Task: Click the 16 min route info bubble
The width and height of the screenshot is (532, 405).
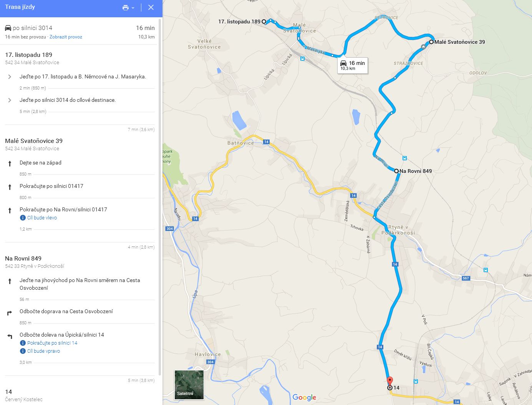Action: tap(353, 65)
